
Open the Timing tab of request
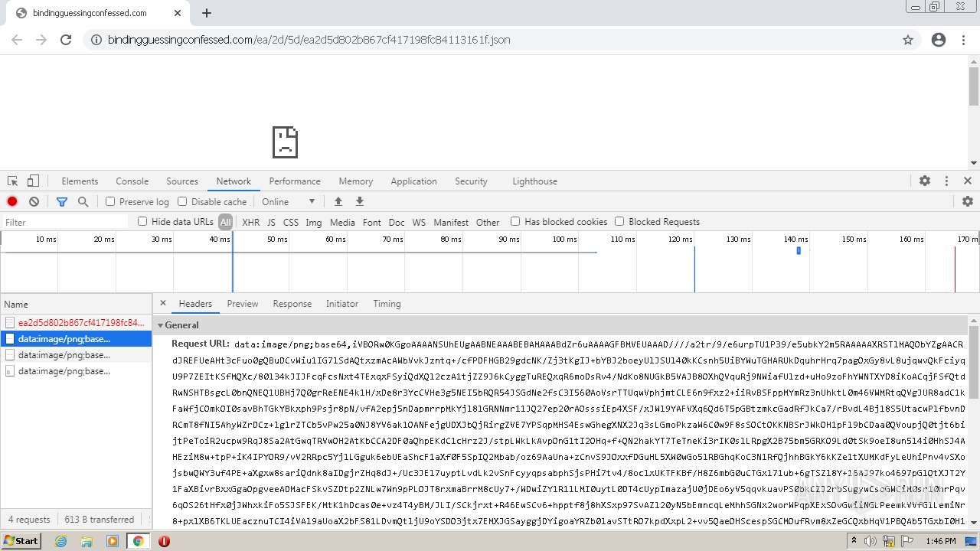(387, 304)
